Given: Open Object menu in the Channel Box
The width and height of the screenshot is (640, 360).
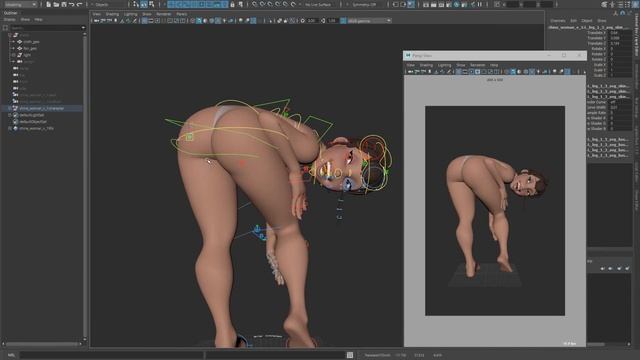Looking at the screenshot, I should 587,20.
